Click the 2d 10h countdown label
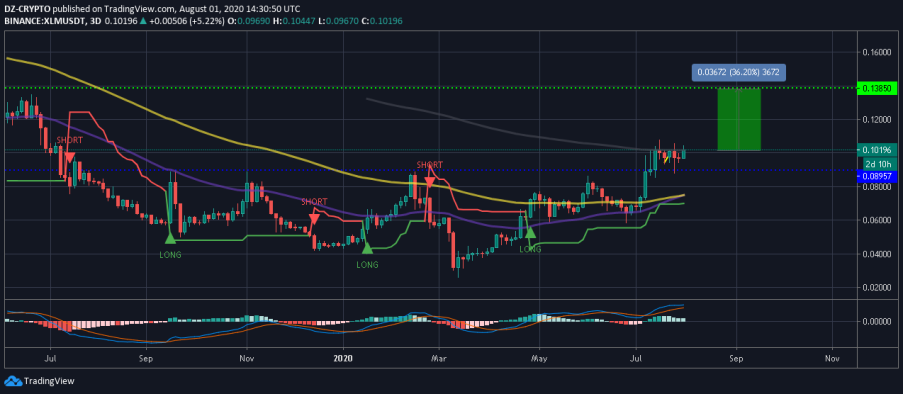The height and width of the screenshot is (394, 903). [877, 164]
